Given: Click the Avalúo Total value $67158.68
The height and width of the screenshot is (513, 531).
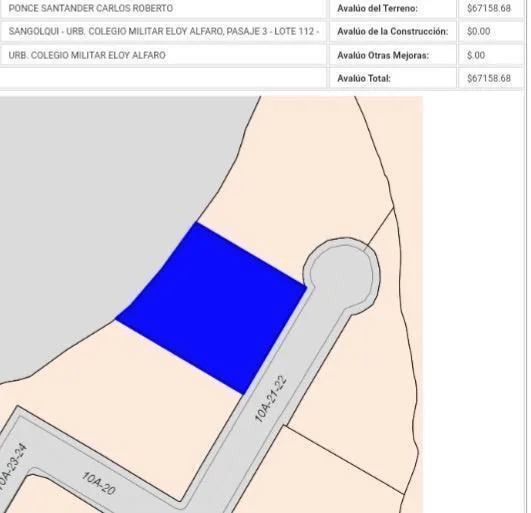Looking at the screenshot, I should [x=489, y=78].
